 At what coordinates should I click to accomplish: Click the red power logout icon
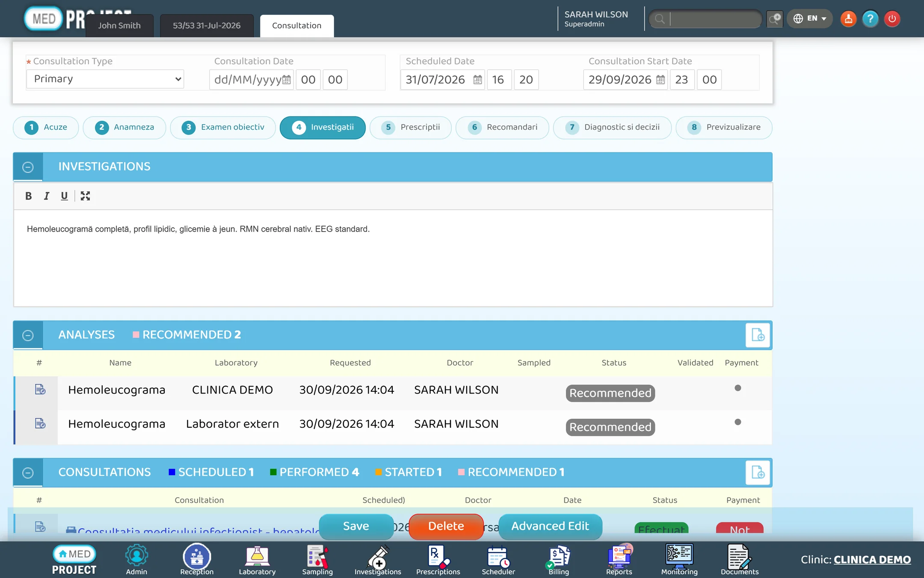(x=892, y=19)
